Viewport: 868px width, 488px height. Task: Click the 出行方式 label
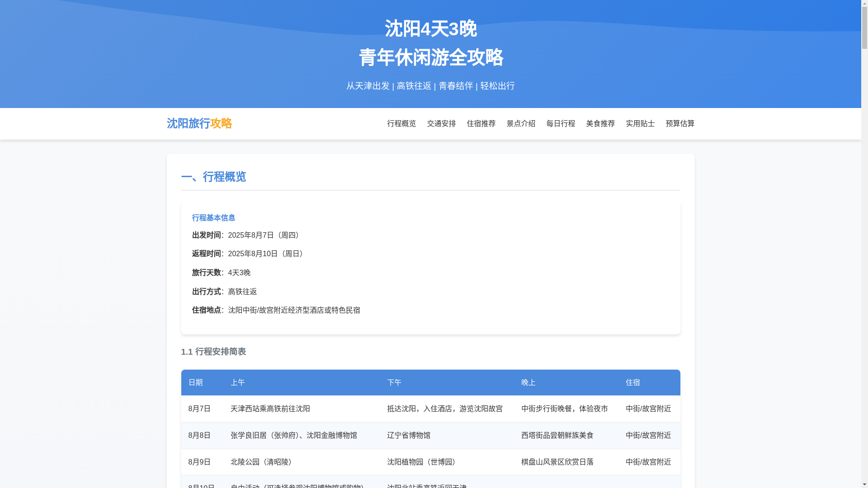[x=207, y=291]
